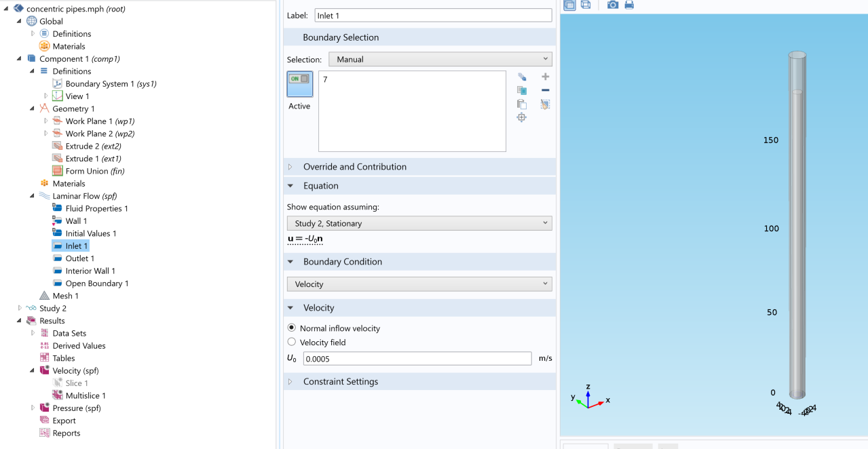The width and height of the screenshot is (868, 449).
Task: Click the Paste Selection clipboard icon
Action: click(x=521, y=104)
